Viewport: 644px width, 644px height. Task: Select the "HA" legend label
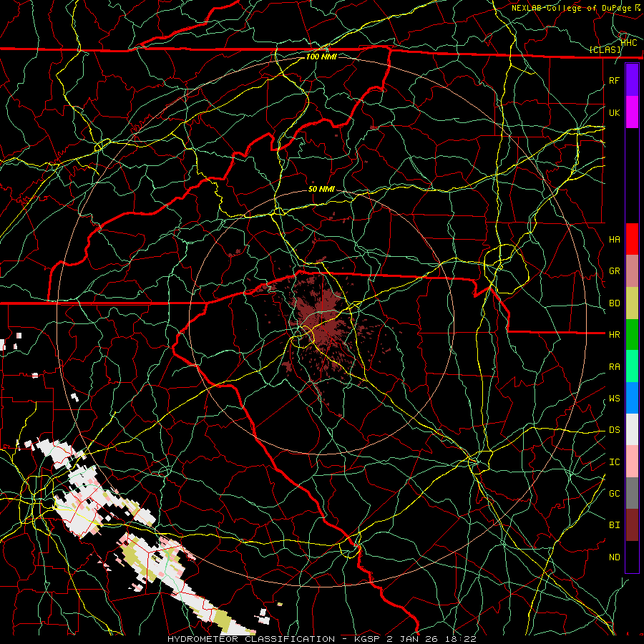614,239
